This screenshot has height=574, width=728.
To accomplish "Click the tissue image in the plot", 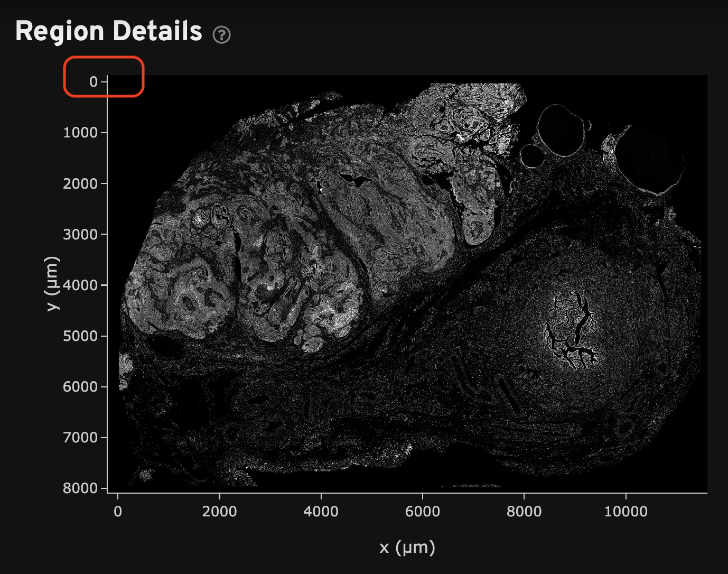I will pyautogui.click(x=407, y=284).
